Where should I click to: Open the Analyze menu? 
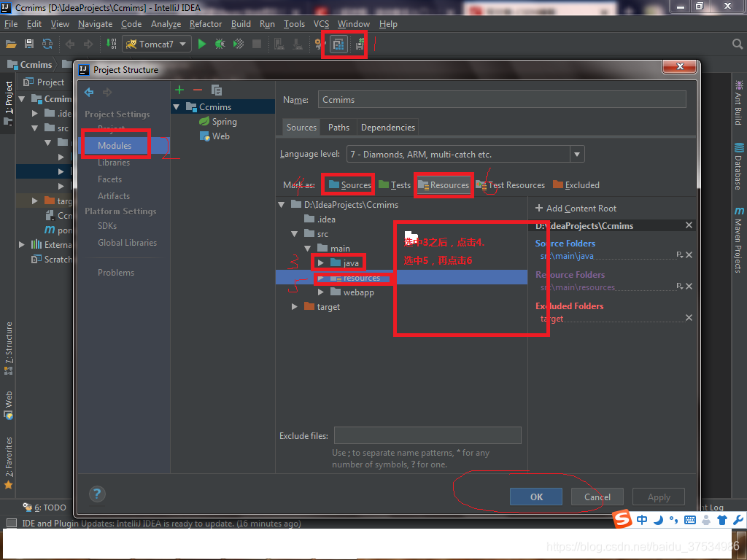(x=166, y=24)
